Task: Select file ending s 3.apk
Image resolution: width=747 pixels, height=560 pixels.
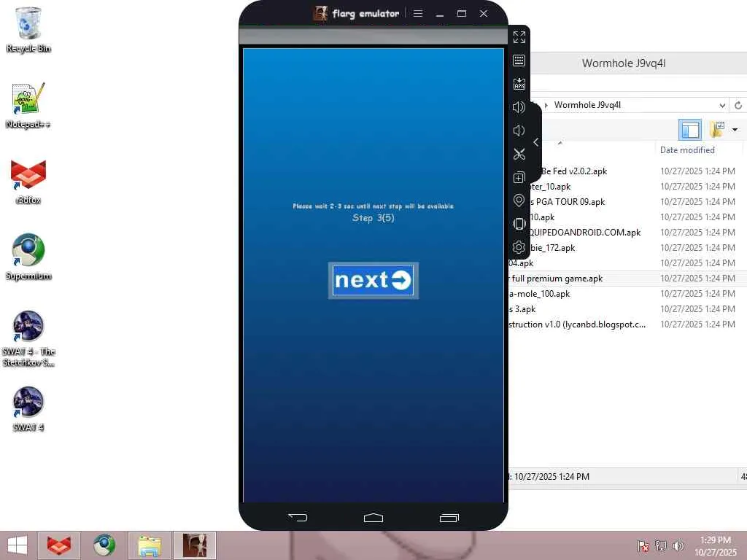Action: (522, 309)
